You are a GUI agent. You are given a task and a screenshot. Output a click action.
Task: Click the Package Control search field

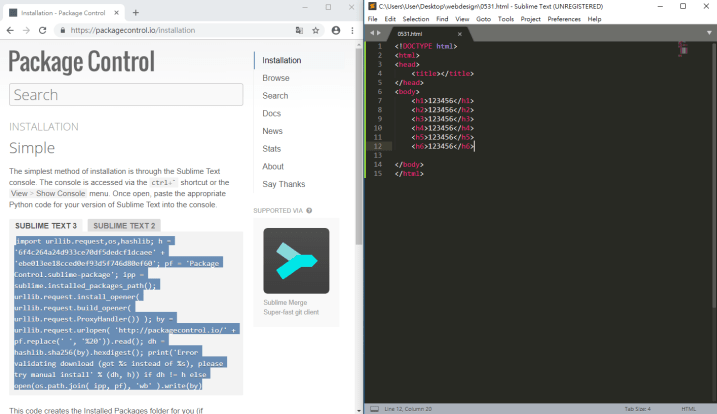[126, 95]
